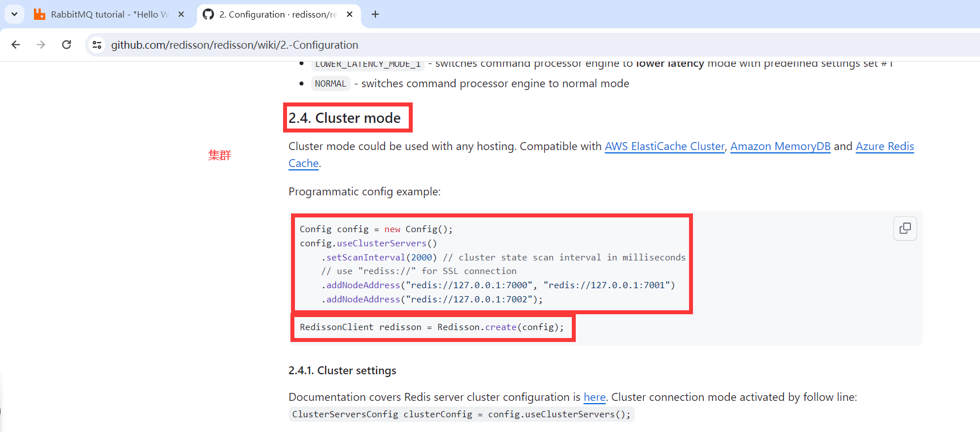Image resolution: width=980 pixels, height=432 pixels.
Task: View site information icon
Action: point(97,45)
